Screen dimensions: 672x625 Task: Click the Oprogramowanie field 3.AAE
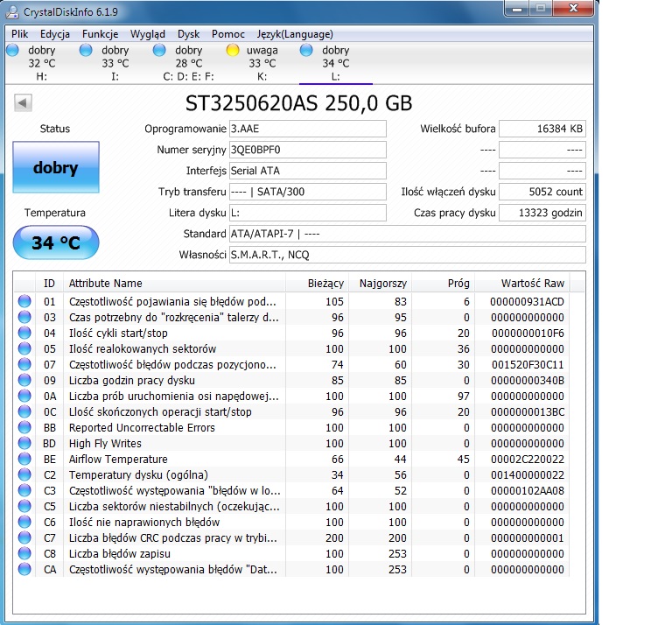click(x=308, y=129)
